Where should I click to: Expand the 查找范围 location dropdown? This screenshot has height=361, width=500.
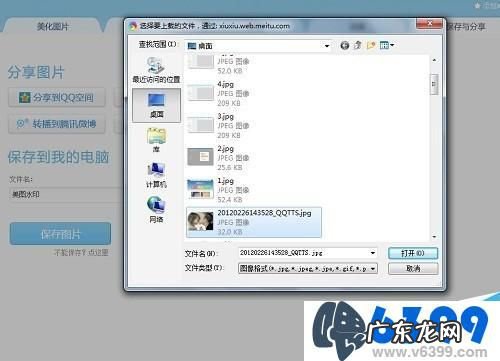[x=327, y=46]
